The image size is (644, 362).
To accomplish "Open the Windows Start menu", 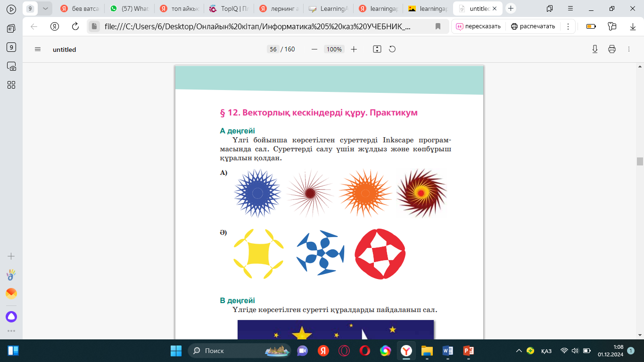I will pyautogui.click(x=176, y=351).
